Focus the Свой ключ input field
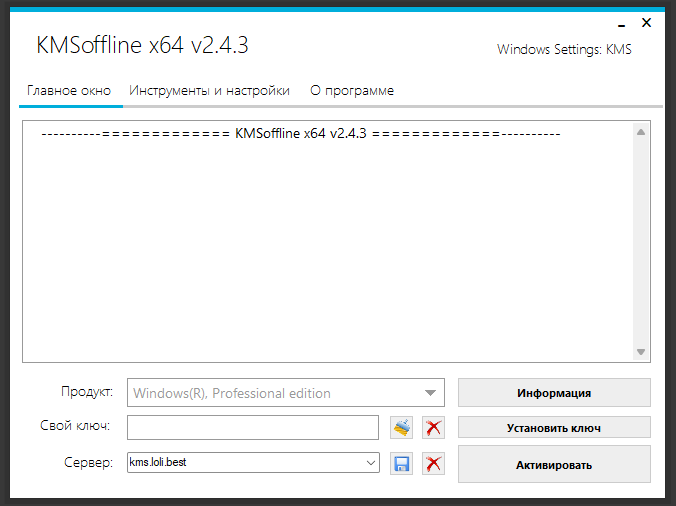Screen dimensions: 676x506 [x=252, y=428]
